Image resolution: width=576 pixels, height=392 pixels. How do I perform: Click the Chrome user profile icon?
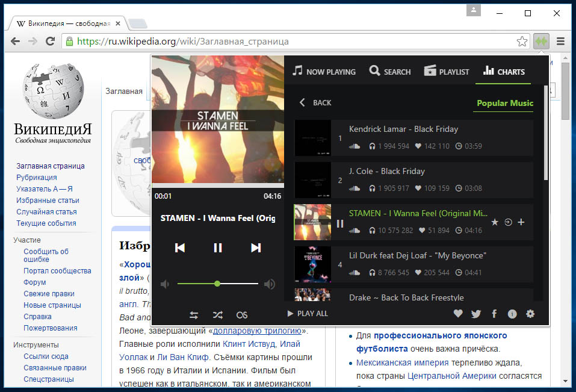[474, 10]
